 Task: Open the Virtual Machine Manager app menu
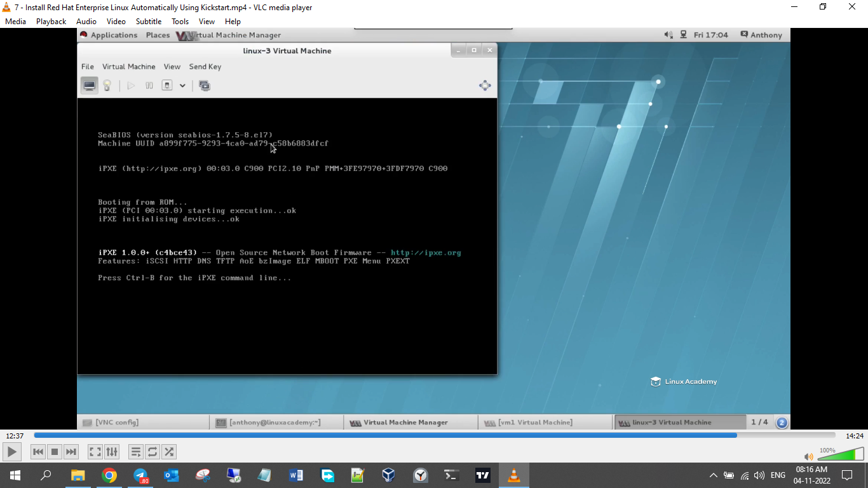tap(229, 35)
